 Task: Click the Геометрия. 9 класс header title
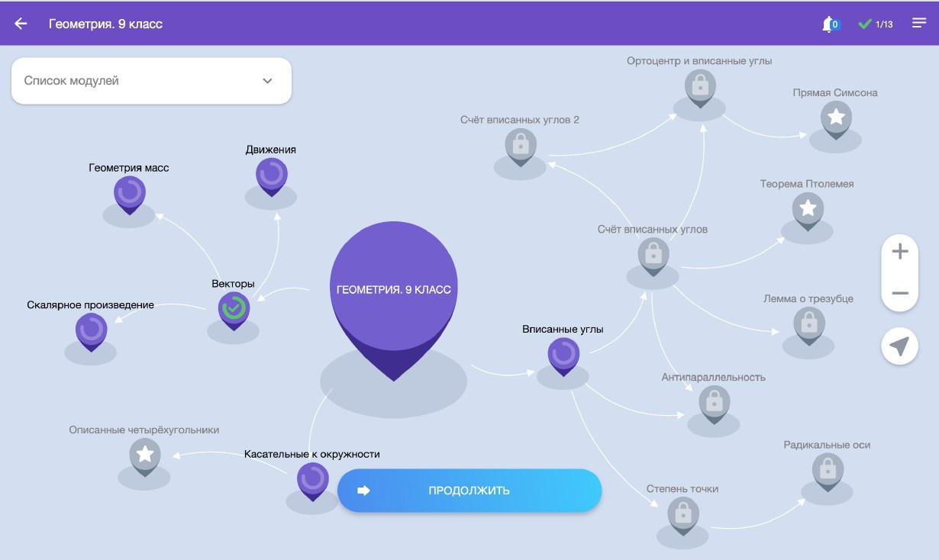point(106,24)
